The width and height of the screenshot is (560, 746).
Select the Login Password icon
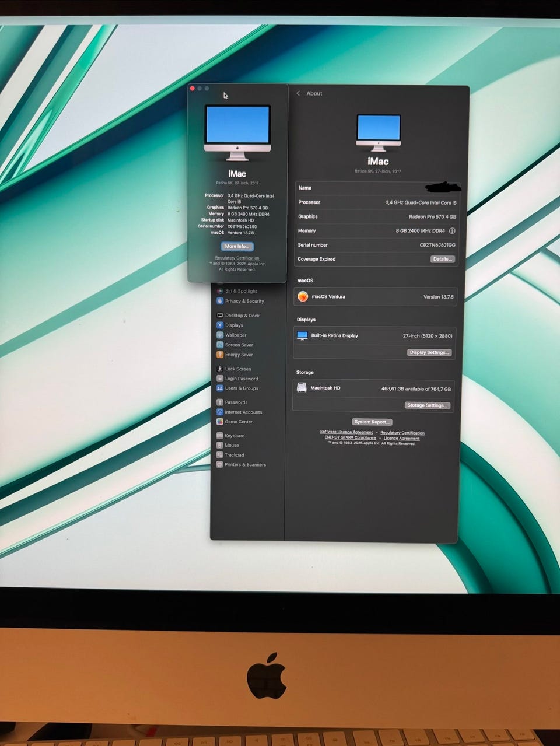(220, 379)
